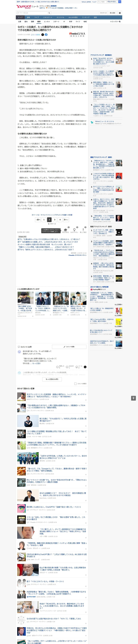Open the Yahoo! JAPAN header link
The width and height of the screenshot is (138, 644).
coord(86,2)
